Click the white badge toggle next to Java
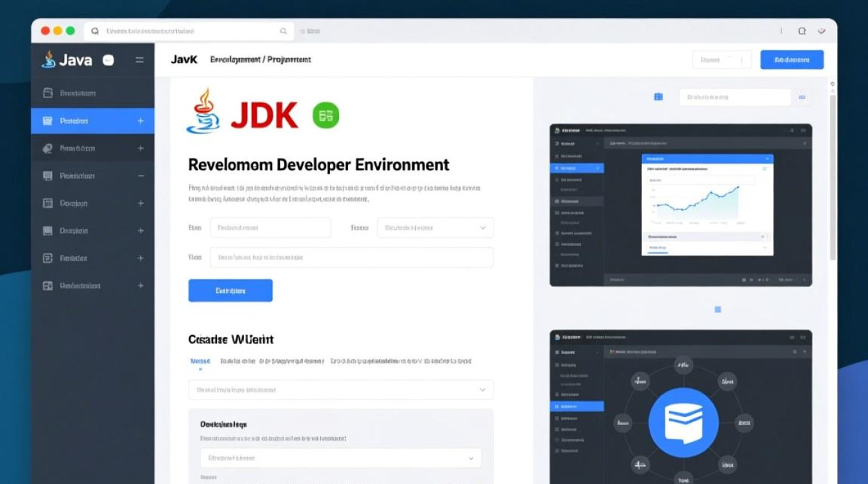Viewport: 868px width, 484px height. click(x=108, y=60)
